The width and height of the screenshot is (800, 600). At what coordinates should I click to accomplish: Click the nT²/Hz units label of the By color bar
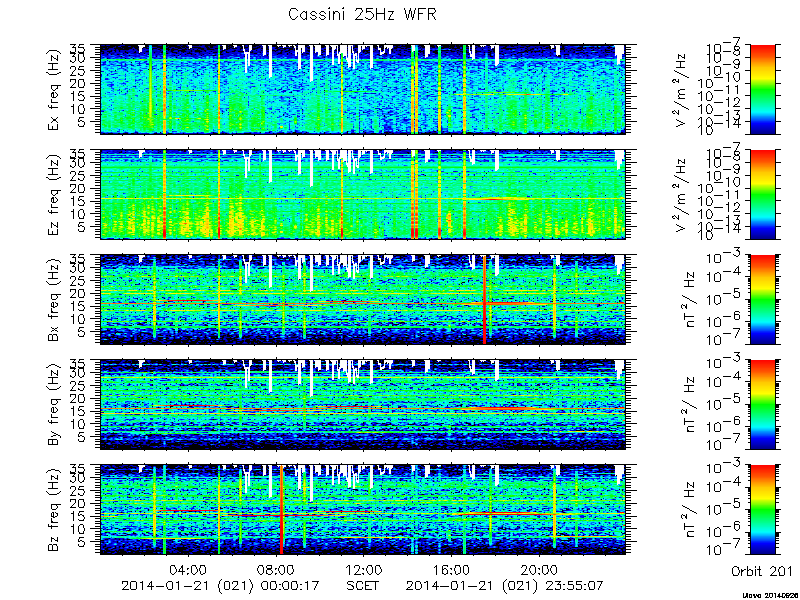tap(691, 405)
